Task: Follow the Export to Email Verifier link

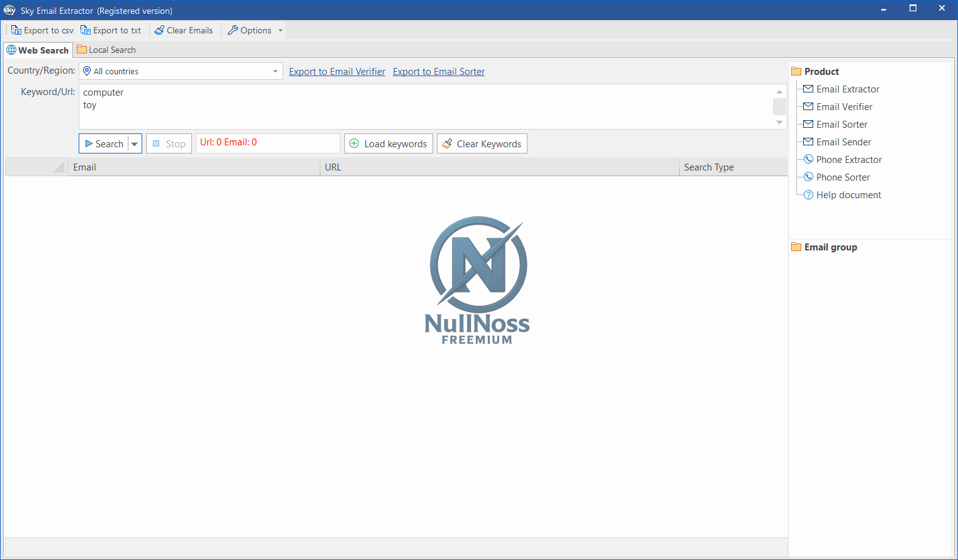Action: coord(337,72)
